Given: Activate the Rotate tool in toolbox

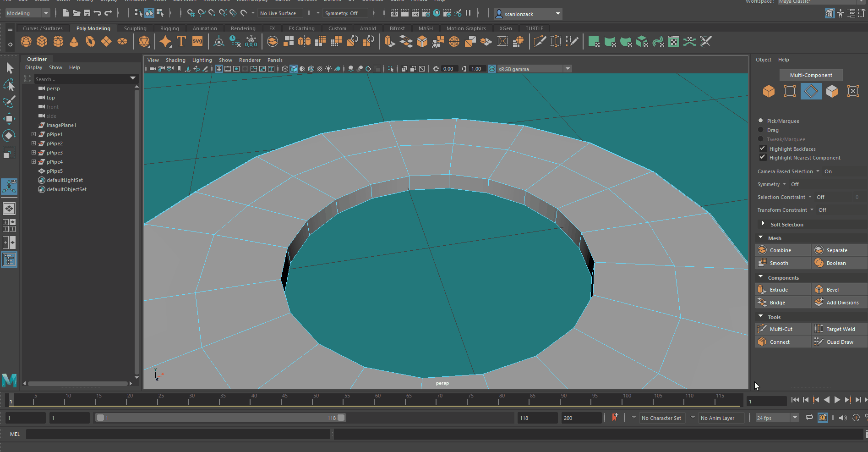Looking at the screenshot, I should point(9,136).
